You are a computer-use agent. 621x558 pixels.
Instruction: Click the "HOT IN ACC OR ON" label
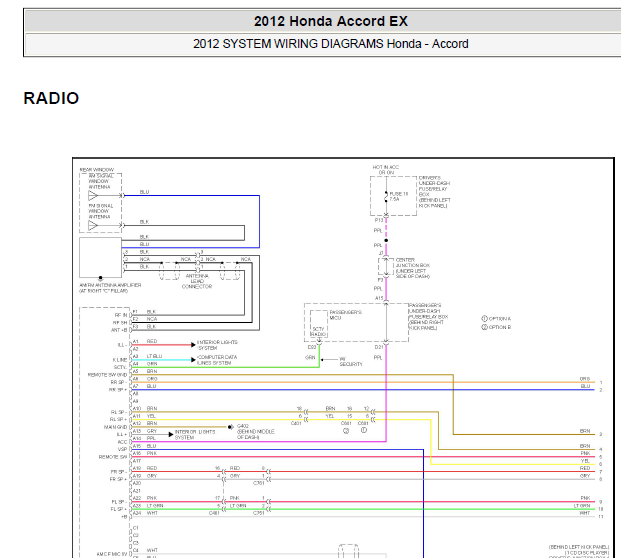tap(386, 170)
